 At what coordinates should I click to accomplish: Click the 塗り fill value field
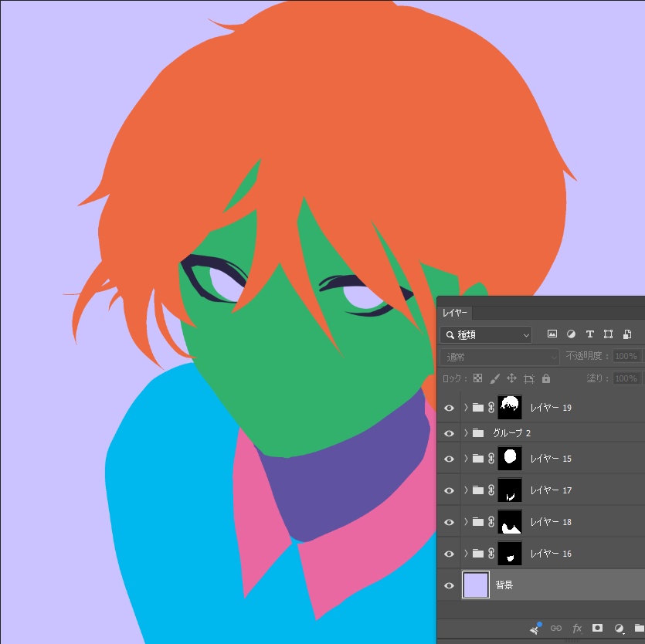click(626, 378)
